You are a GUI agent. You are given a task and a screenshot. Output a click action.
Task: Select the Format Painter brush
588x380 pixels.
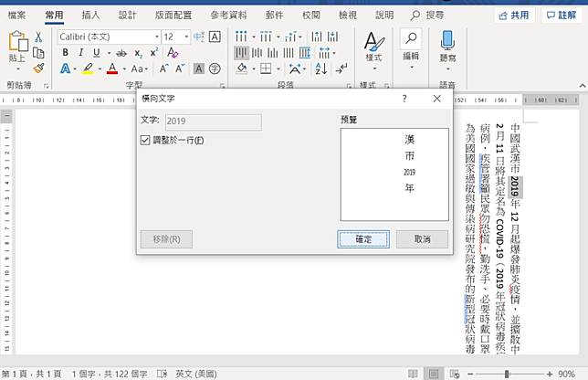coord(39,68)
